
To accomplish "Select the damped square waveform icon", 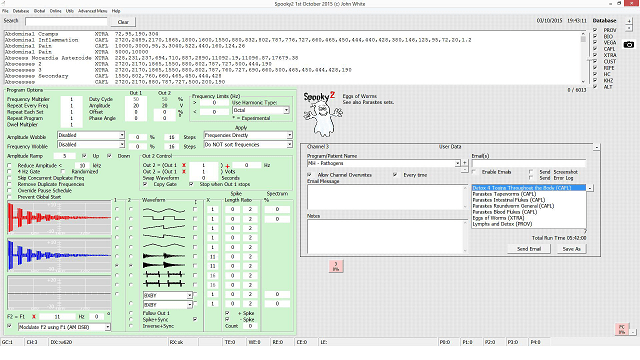I will [x=164, y=266].
